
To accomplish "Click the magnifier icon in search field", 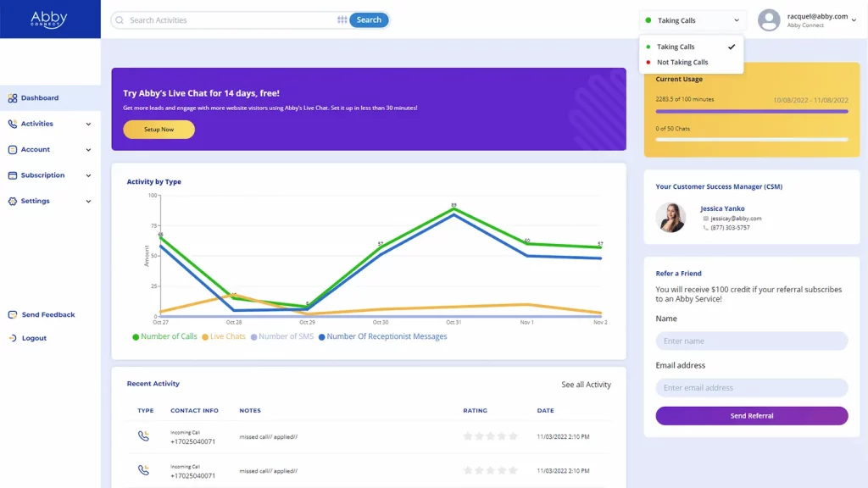I will [120, 20].
